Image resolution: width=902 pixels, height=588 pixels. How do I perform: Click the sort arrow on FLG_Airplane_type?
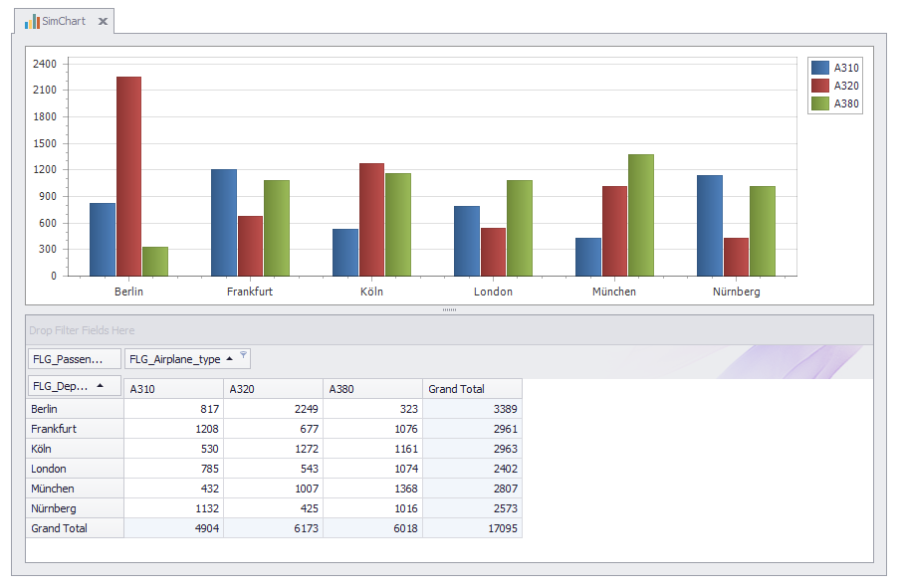click(x=230, y=359)
